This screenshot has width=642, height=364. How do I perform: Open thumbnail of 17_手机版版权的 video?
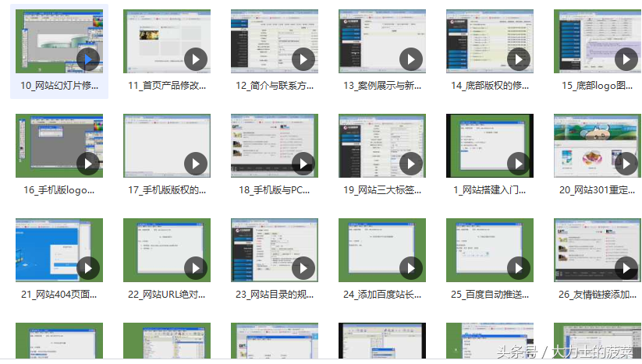(167, 146)
